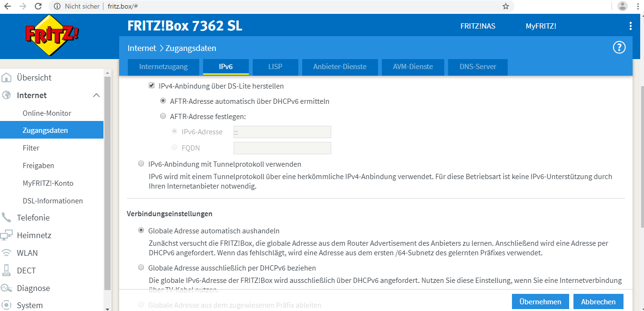The height and width of the screenshot is (311, 644).
Task: Open the three-dot menu in FRITZ!Box header
Action: tap(631, 26)
